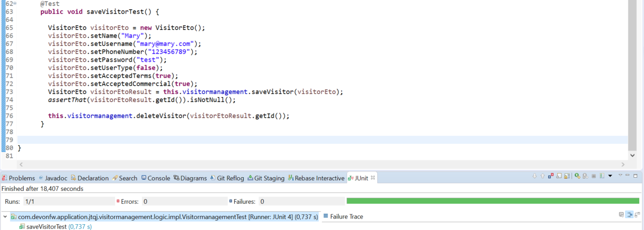Image resolution: width=644 pixels, height=230 pixels.
Task: Open the Rebase Interactive tab
Action: (x=316, y=178)
